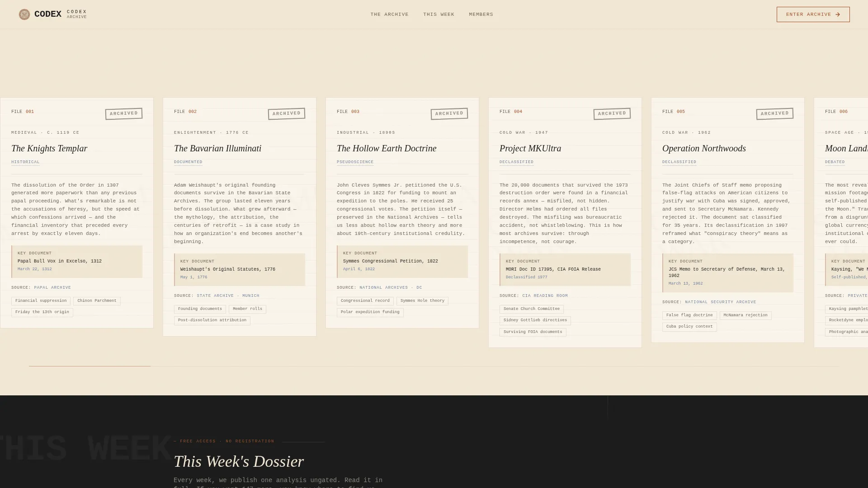Click ARCHIVED stamp on File 005
868x488 pixels.
[775, 113]
